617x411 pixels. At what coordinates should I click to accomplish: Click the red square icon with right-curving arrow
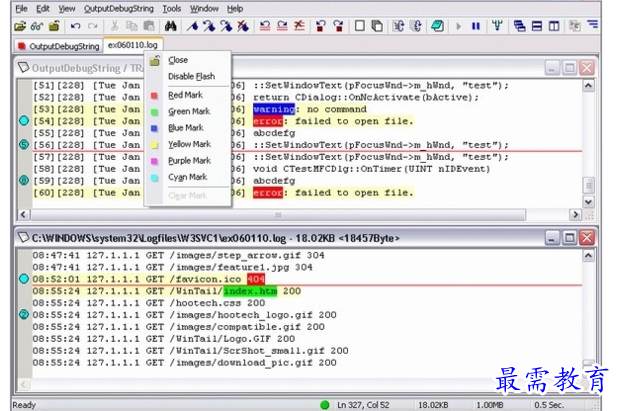coord(338,26)
